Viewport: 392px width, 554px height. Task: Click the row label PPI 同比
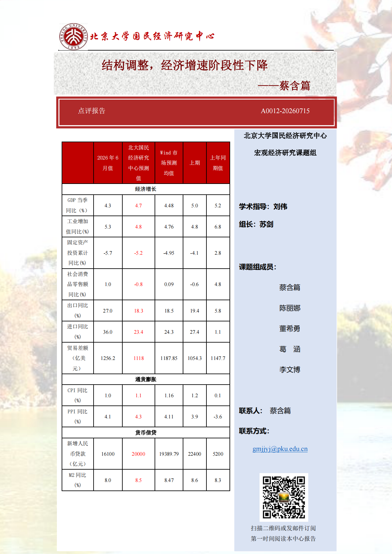pyautogui.click(x=77, y=417)
